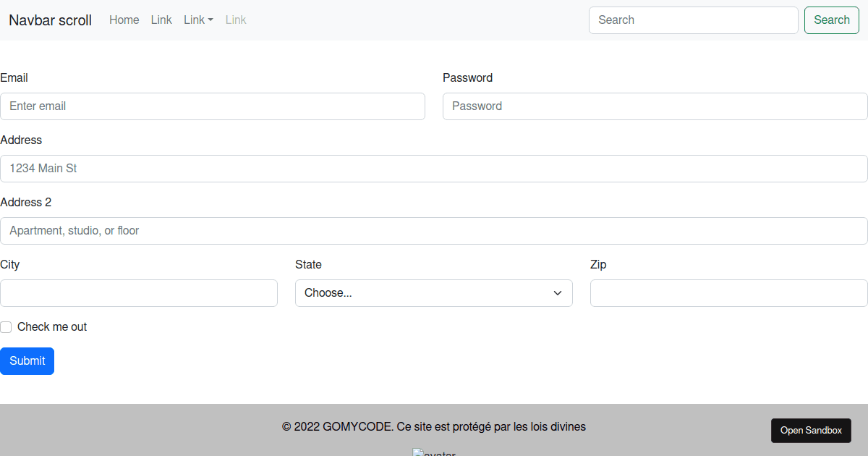Image resolution: width=868 pixels, height=456 pixels.
Task: Click inside the "Enter email" field
Action: [213, 106]
